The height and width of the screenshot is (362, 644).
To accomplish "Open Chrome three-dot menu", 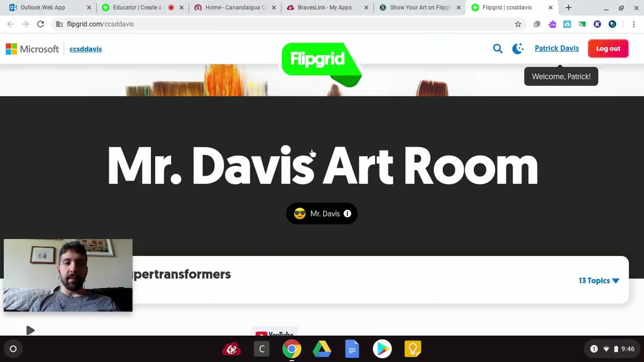I will coord(634,24).
